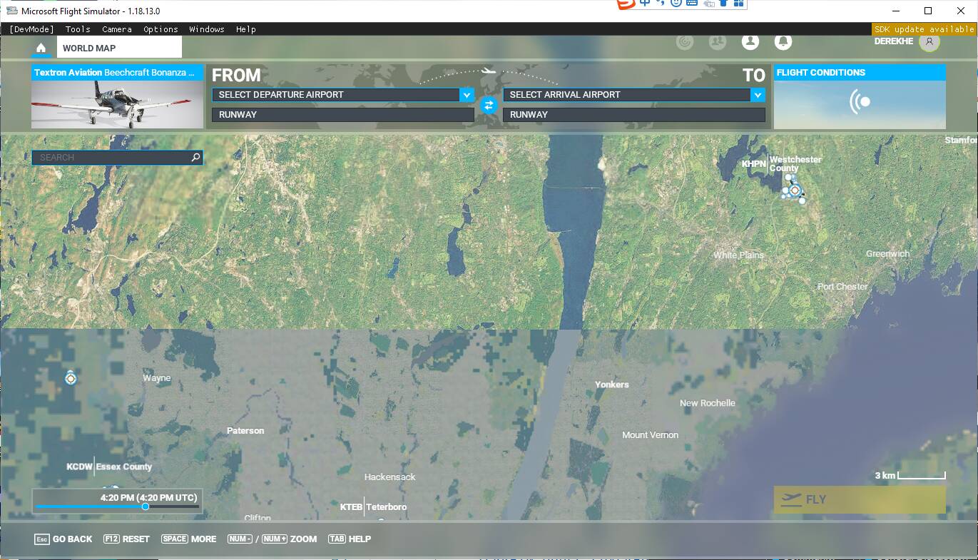Click the search magnifier icon

195,158
